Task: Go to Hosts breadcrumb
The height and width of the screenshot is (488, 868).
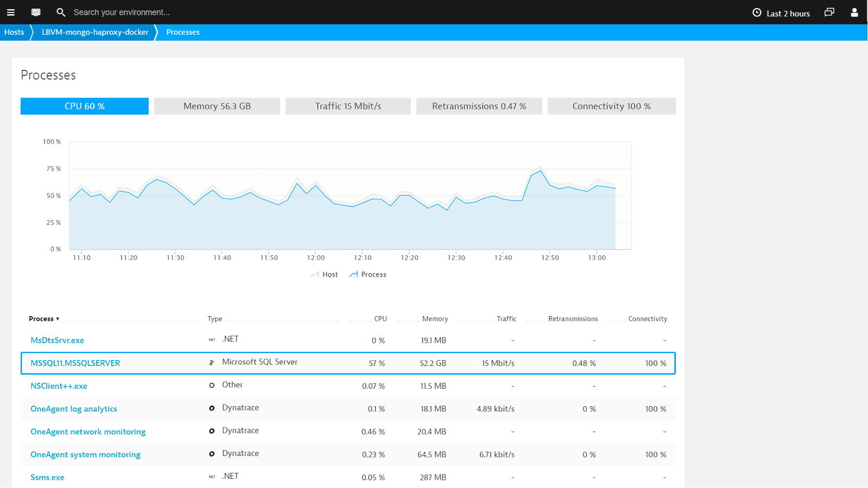Action: [14, 32]
